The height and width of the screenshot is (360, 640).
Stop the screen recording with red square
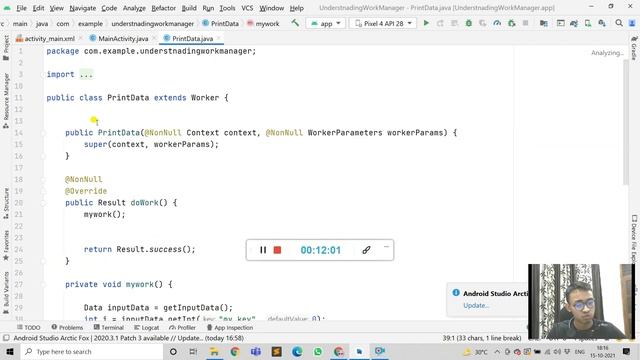point(277,250)
